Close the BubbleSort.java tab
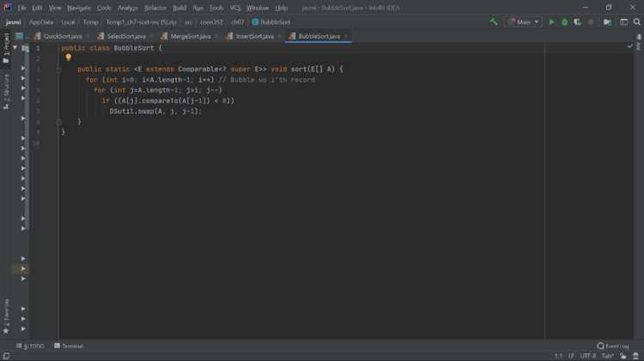The height and width of the screenshot is (361, 644). 346,37
